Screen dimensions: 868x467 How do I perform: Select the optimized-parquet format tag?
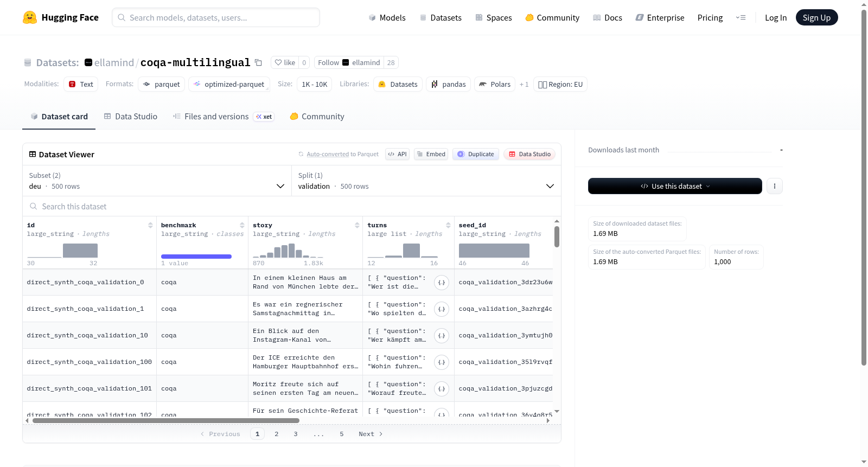point(229,84)
